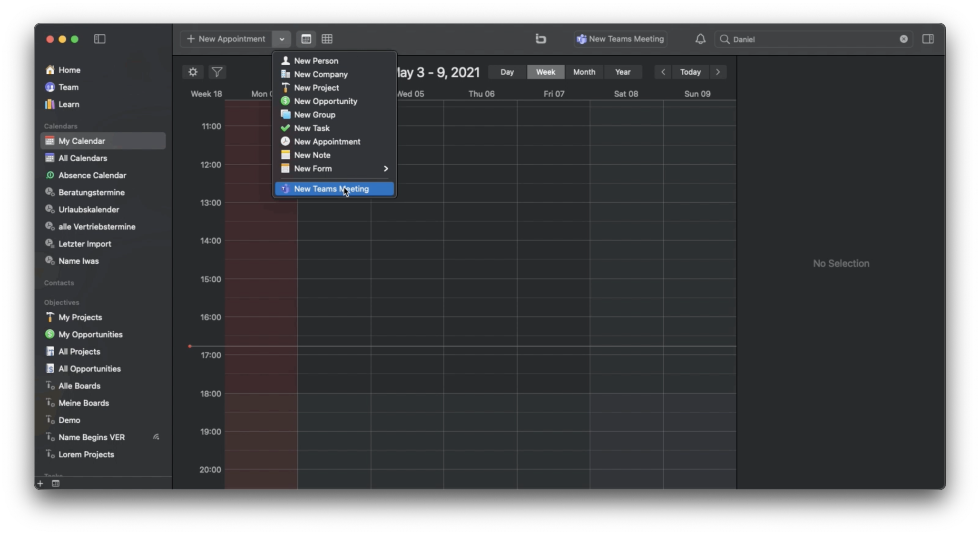Switch to Week view
The width and height of the screenshot is (980, 535).
545,72
